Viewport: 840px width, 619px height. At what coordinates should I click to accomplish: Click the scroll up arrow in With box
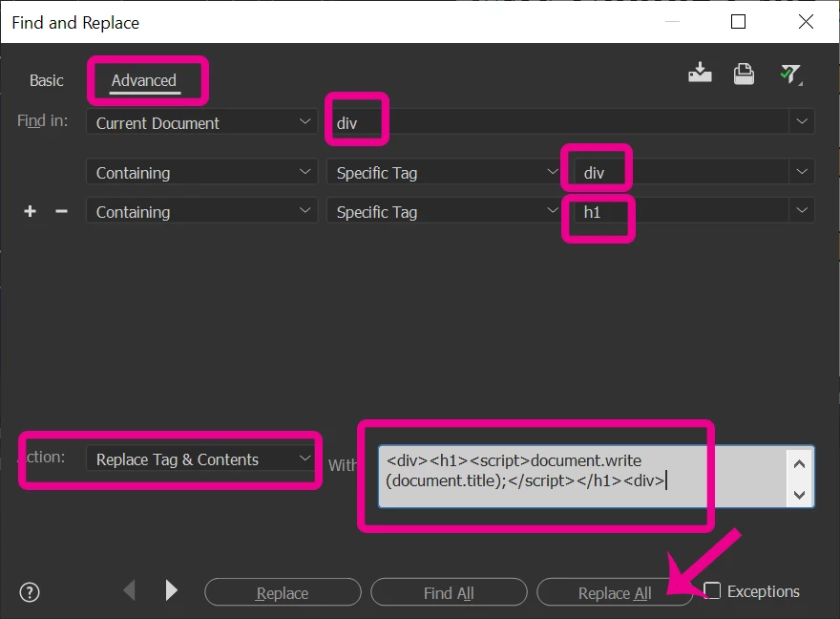pyautogui.click(x=799, y=464)
